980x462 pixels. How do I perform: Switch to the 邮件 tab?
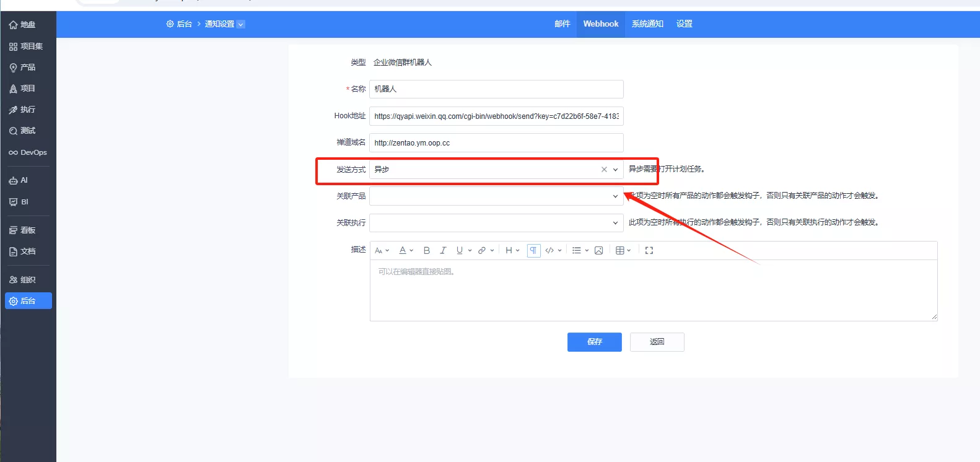[x=562, y=24]
